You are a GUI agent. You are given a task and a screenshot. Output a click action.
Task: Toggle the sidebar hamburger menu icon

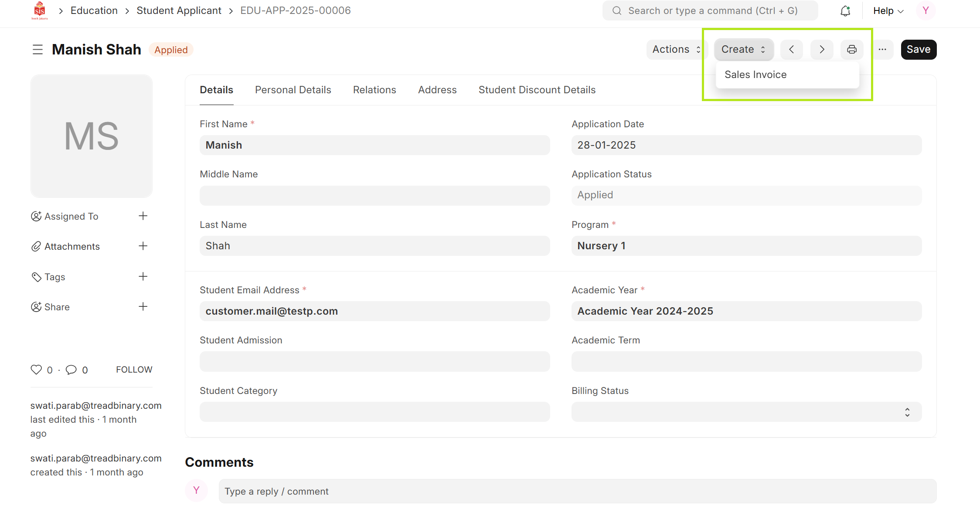coord(37,50)
